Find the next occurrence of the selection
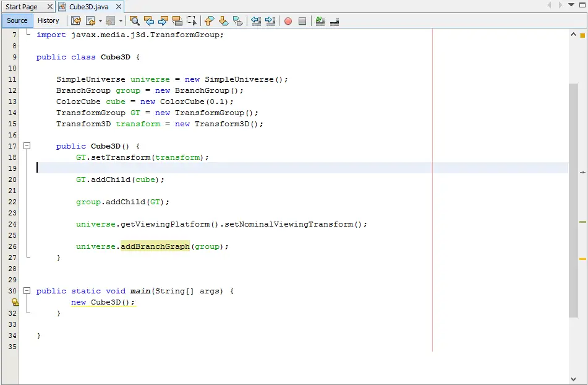The image size is (588, 385). [x=163, y=20]
